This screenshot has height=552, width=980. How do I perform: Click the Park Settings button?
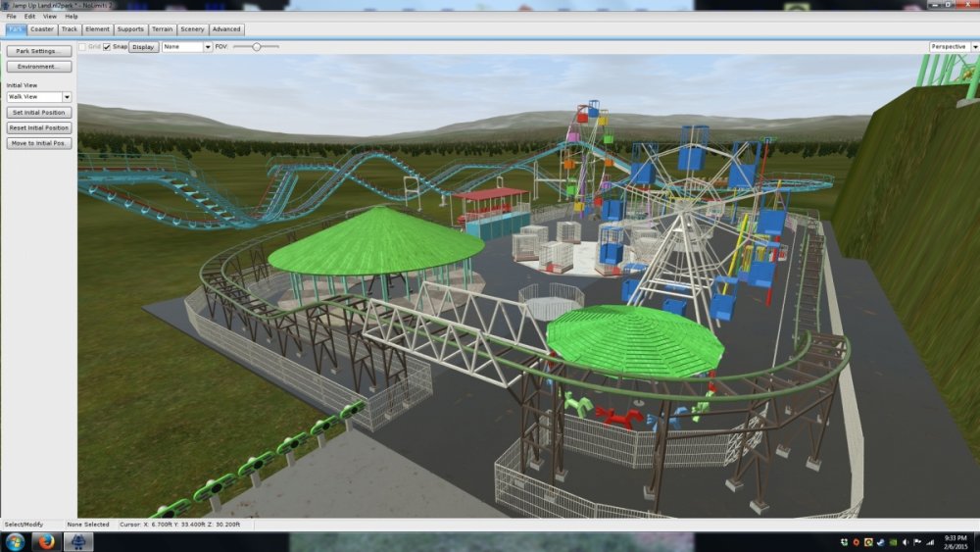tap(39, 51)
